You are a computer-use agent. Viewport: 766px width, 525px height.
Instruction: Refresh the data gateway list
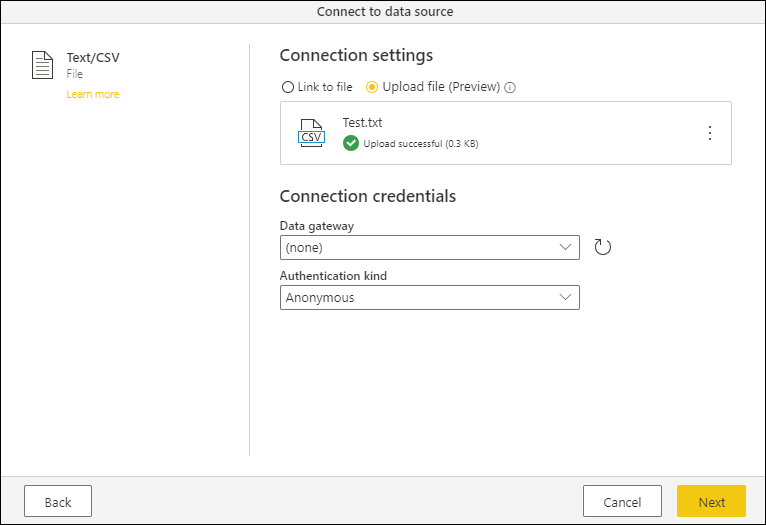coord(602,247)
